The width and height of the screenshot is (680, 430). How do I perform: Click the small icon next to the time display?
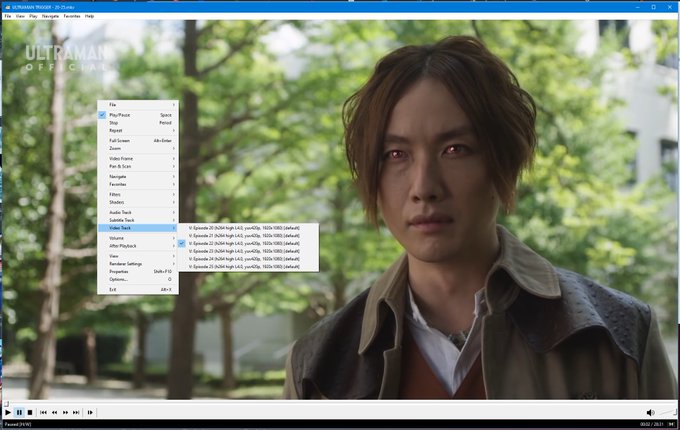pyautogui.click(x=671, y=424)
